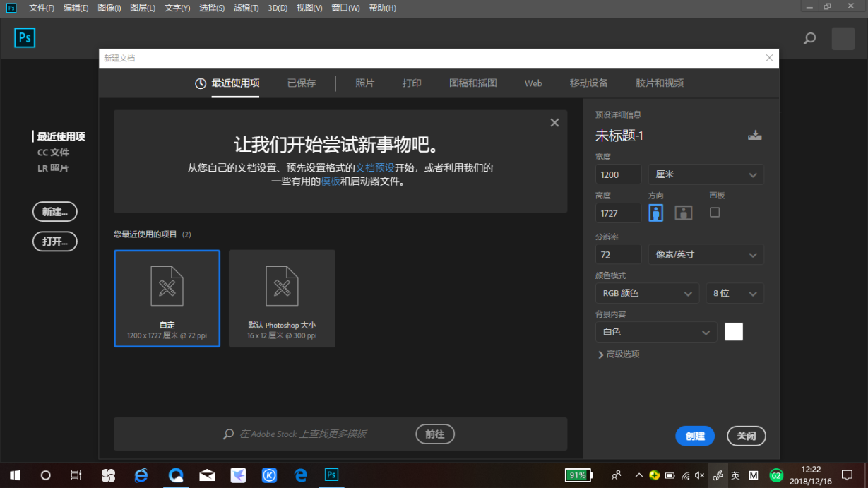Viewport: 868px width, 488px height.
Task: Click the 打开... button on start screen
Action: click(55, 241)
